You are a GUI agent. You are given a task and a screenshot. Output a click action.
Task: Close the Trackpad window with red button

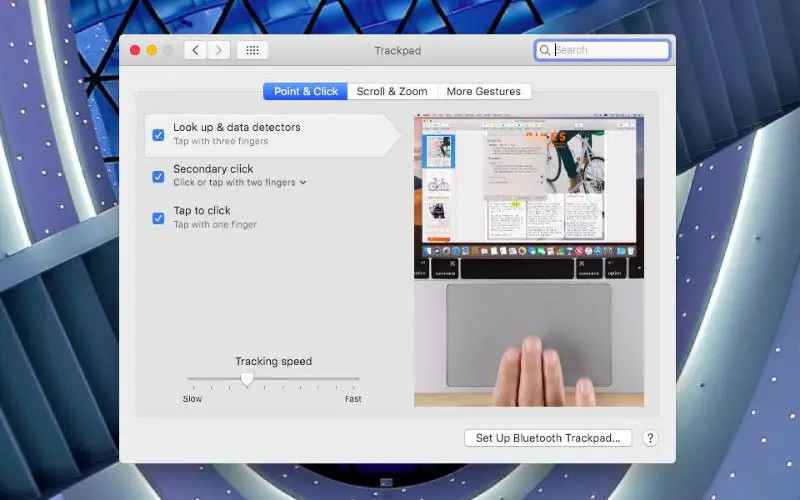point(135,50)
